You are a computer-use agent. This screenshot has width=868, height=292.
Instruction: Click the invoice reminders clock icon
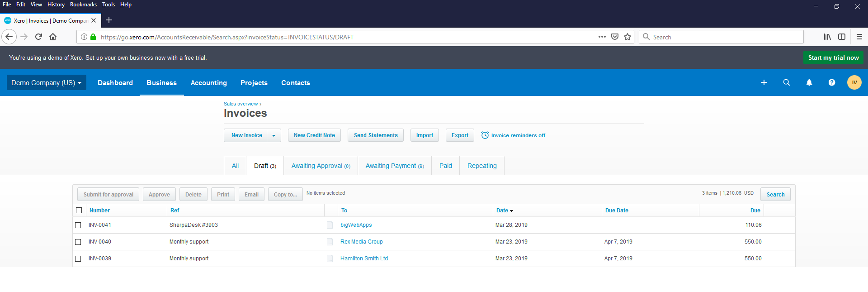point(485,135)
